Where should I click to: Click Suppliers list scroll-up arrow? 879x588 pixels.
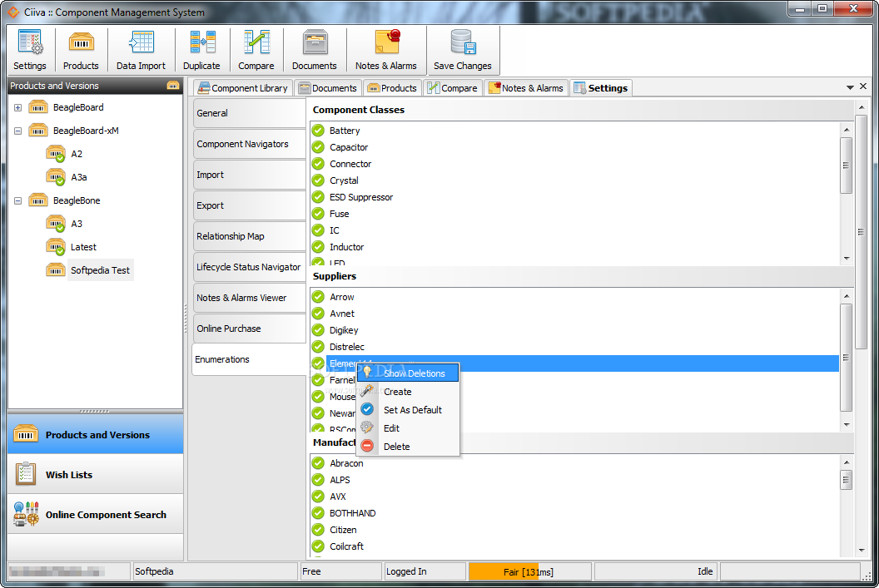click(x=847, y=296)
